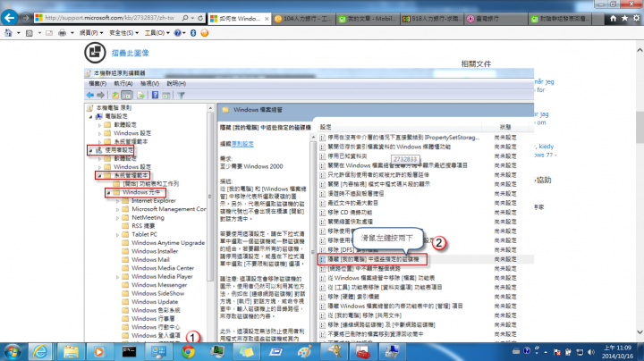Open the 網頁(P) Page menu
The image size is (644, 361).
click(90, 33)
